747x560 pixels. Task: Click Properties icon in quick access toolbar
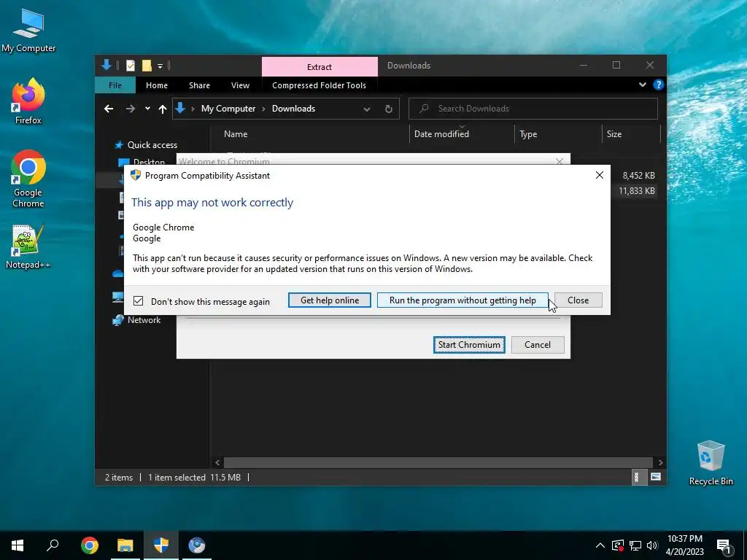130,65
